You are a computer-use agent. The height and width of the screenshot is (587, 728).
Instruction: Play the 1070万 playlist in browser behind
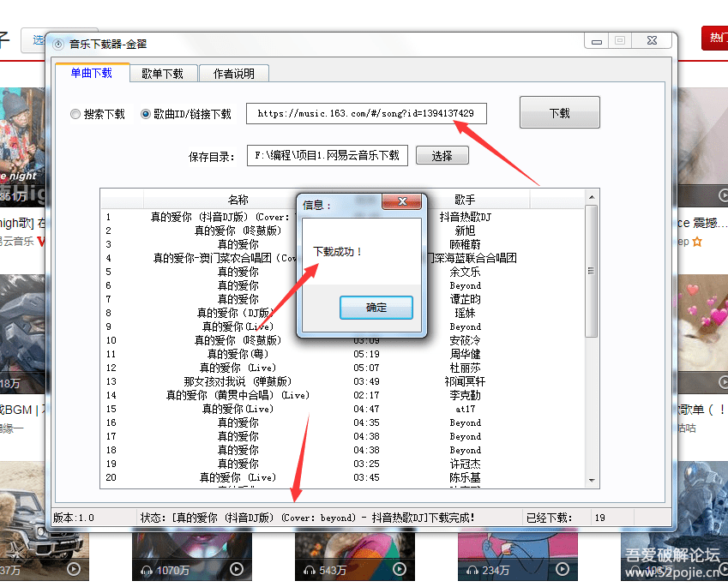tap(237, 569)
